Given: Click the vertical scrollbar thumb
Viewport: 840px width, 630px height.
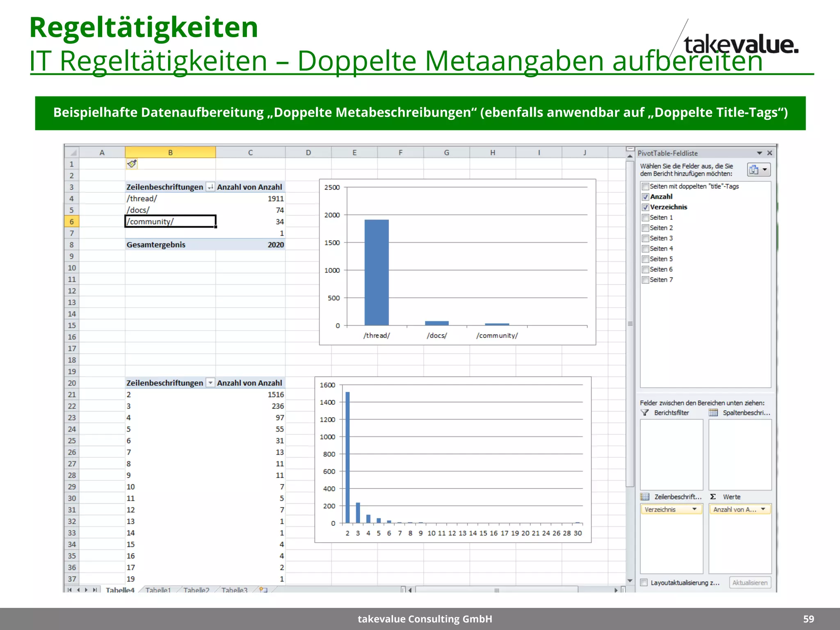Looking at the screenshot, I should point(630,324).
